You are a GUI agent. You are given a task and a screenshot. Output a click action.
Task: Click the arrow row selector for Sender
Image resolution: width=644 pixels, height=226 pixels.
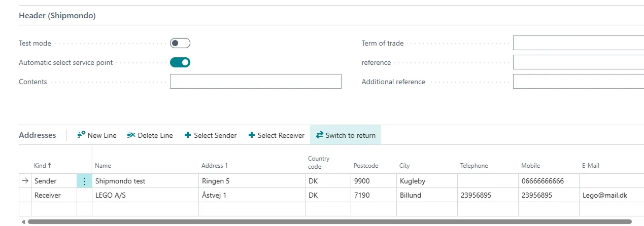pos(25,181)
